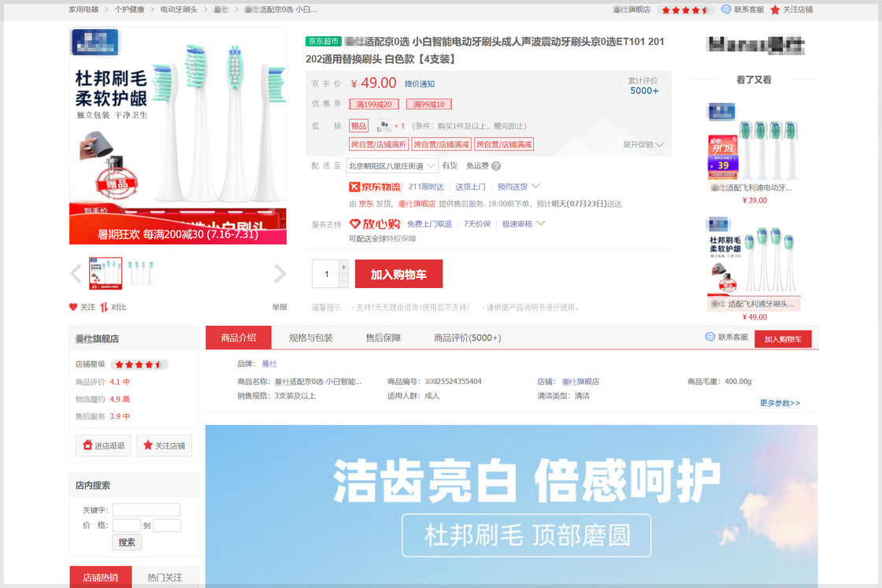Show previous product thumbnails with left arrow
The height and width of the screenshot is (588, 882).
[76, 273]
